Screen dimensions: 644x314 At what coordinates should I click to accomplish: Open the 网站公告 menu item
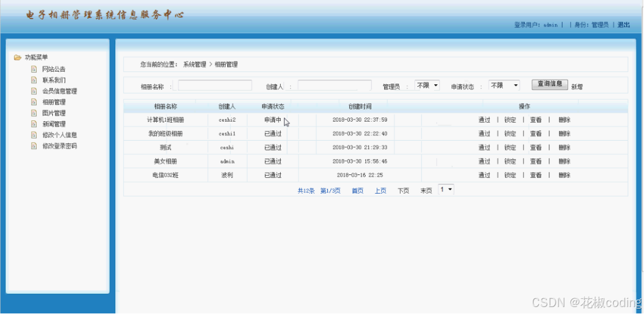(54, 69)
